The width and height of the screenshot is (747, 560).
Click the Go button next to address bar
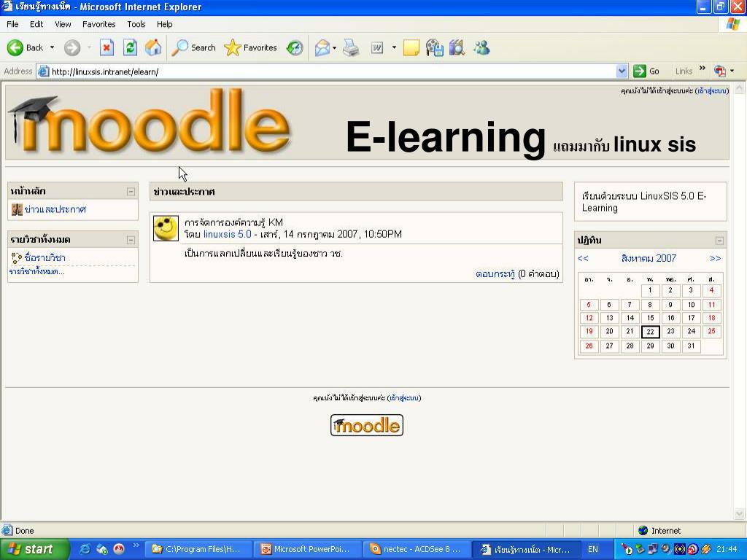[x=646, y=71]
